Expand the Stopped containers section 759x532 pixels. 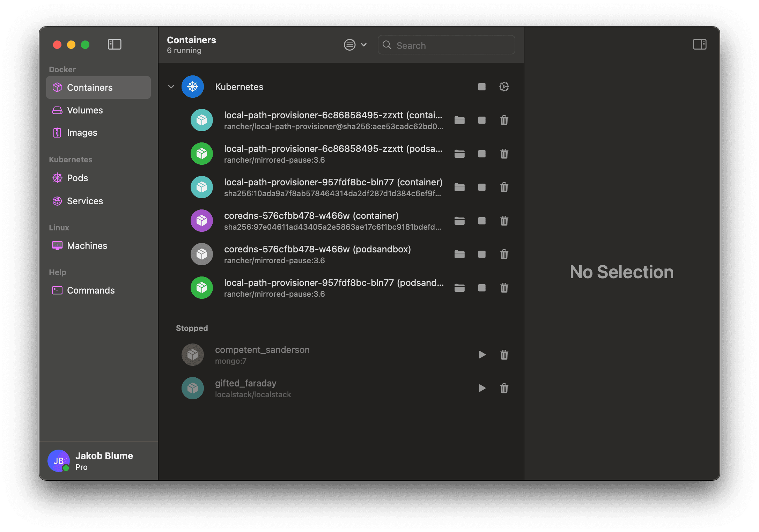click(191, 328)
